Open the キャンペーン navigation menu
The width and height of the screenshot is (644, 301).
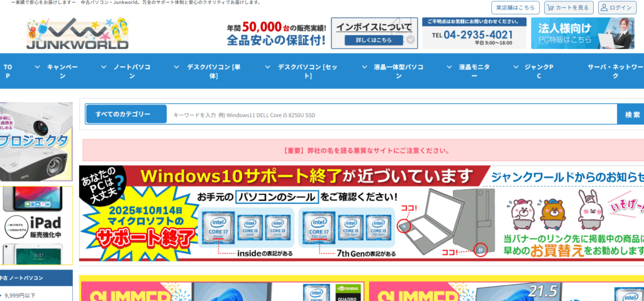pyautogui.click(x=62, y=71)
